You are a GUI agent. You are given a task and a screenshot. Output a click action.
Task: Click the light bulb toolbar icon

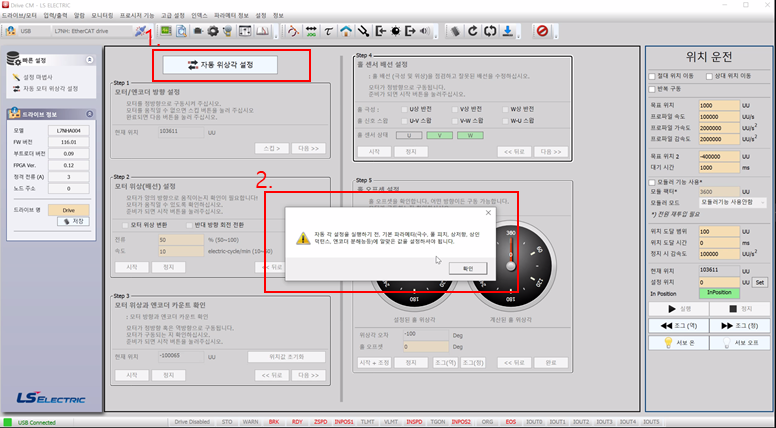pyautogui.click(x=227, y=31)
